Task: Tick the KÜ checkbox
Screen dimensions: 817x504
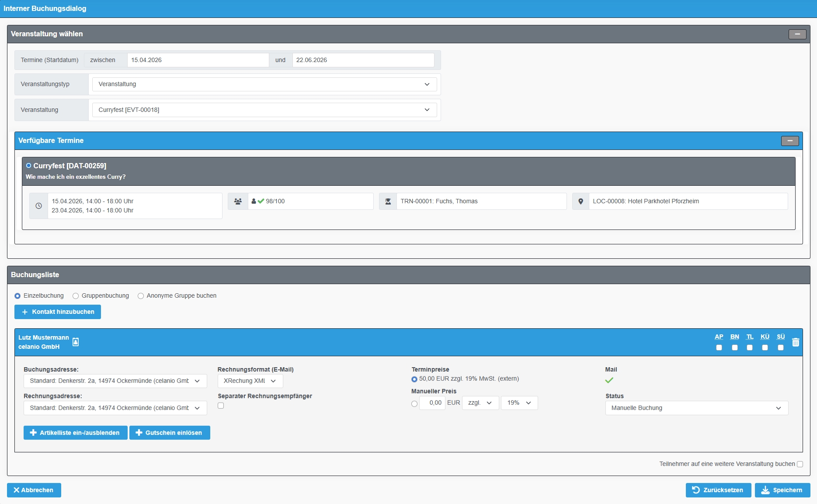Action: [765, 348]
